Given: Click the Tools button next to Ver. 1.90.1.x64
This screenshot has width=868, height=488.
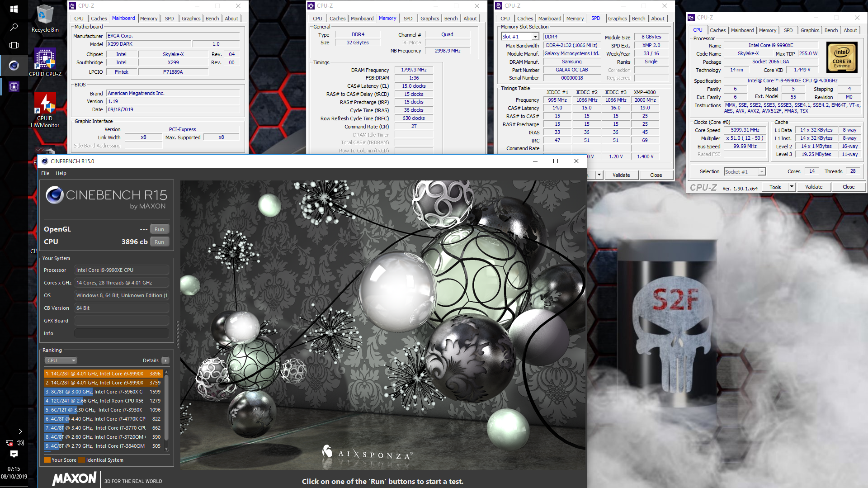Looking at the screenshot, I should 775,187.
